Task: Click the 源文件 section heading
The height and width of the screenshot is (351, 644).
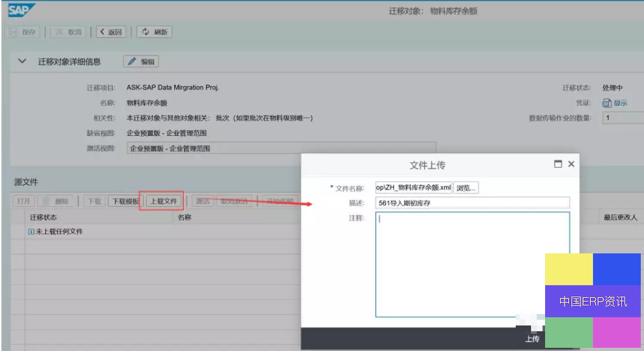Action: point(26,182)
